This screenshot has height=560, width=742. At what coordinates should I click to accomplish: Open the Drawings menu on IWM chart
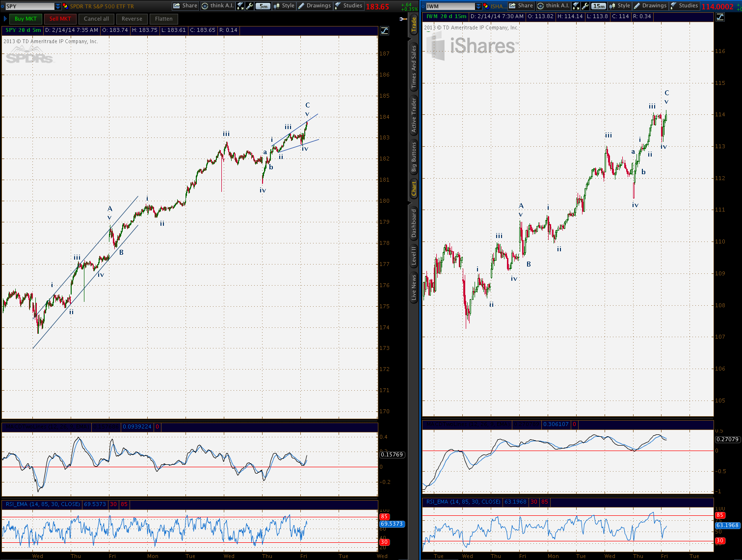[650, 6]
